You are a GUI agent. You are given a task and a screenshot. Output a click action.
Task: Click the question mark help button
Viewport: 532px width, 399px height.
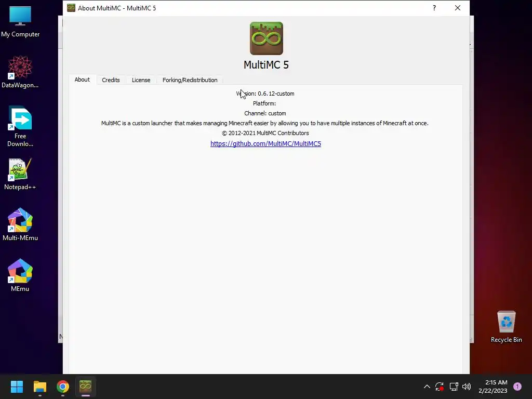click(434, 8)
